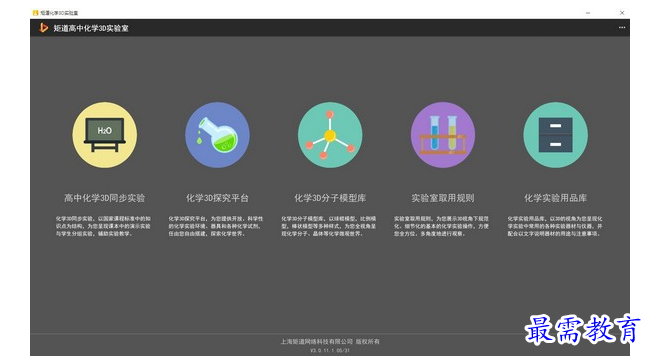Click the description under 化学3D探究平台
The width and height of the screenshot is (649, 361).
[216, 226]
